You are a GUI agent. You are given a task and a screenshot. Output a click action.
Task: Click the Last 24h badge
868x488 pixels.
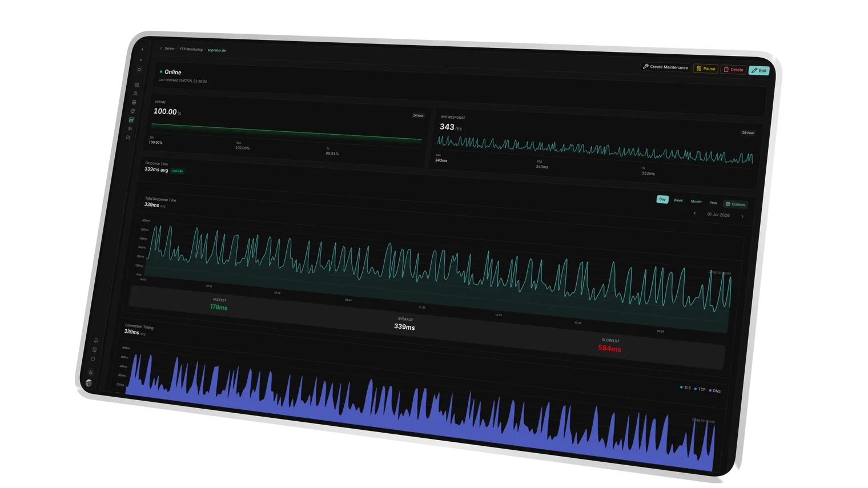[x=177, y=171]
